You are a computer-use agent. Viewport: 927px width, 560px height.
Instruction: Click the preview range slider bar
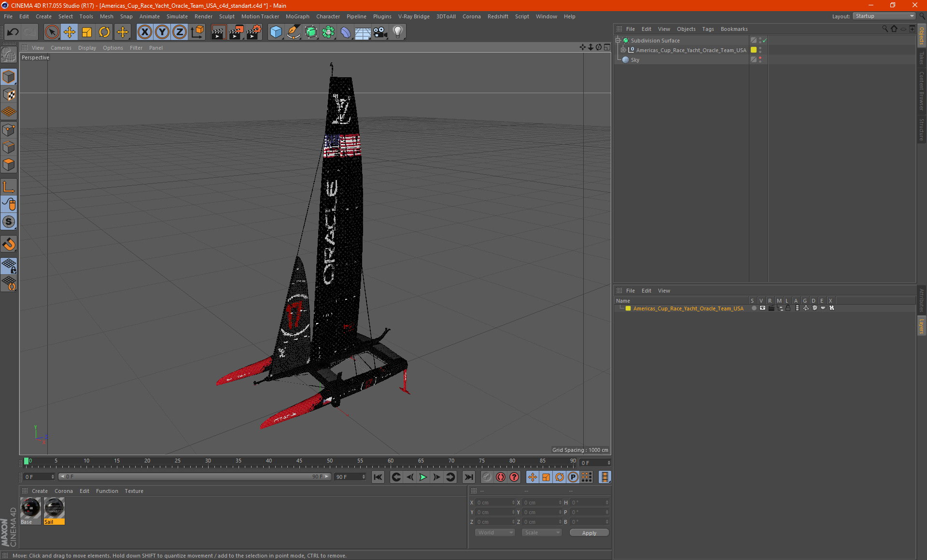click(x=194, y=476)
